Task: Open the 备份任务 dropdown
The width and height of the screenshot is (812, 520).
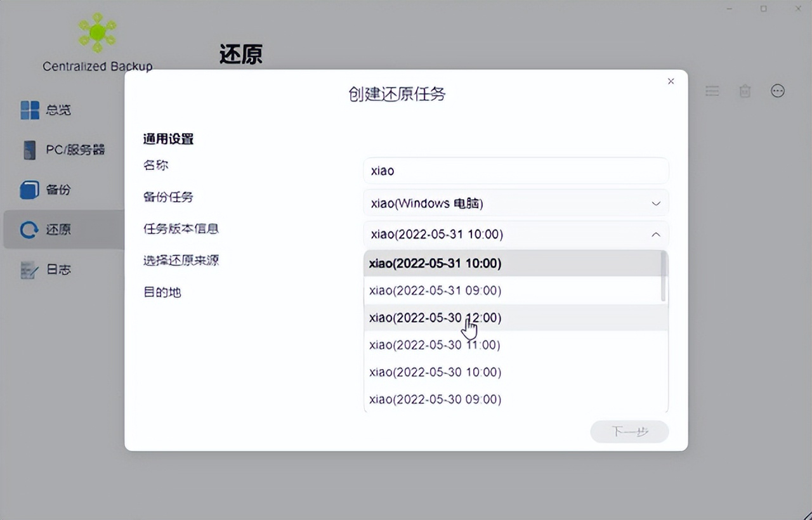Action: tap(515, 203)
